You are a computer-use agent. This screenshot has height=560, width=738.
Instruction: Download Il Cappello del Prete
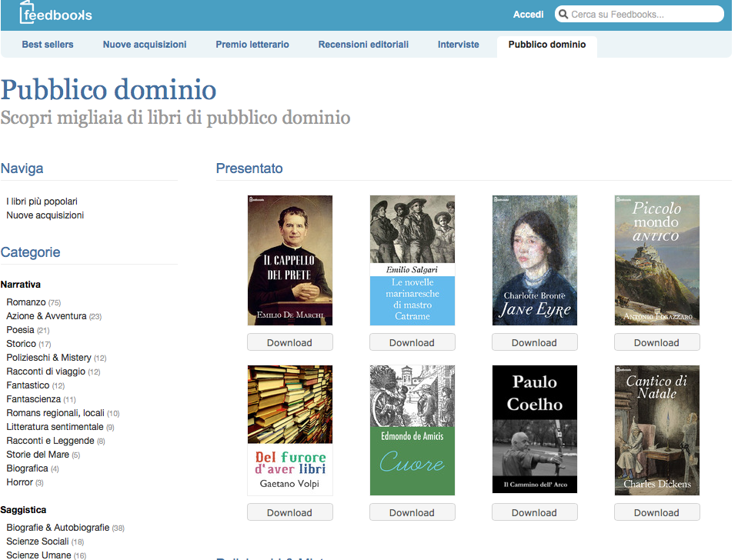pyautogui.click(x=290, y=342)
